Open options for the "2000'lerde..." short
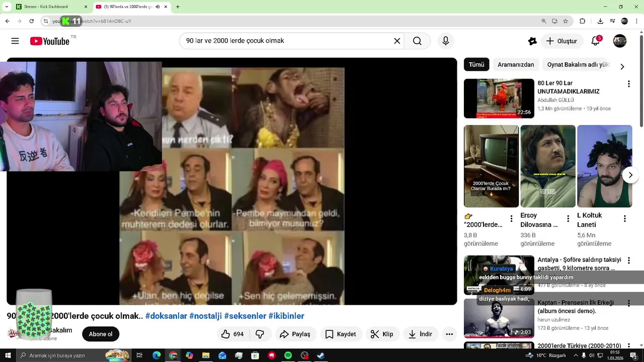This screenshot has width=644, height=362. pos(511,219)
